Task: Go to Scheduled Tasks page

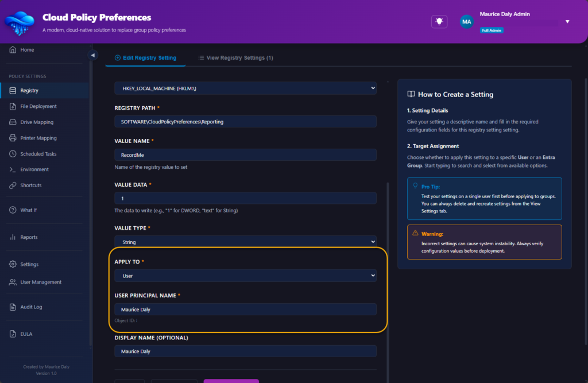Action: 38,154
